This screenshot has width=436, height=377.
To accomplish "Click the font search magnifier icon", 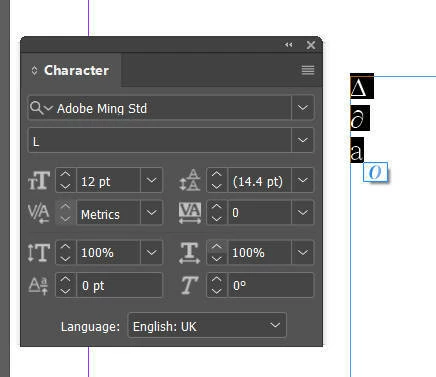I will 36,108.
